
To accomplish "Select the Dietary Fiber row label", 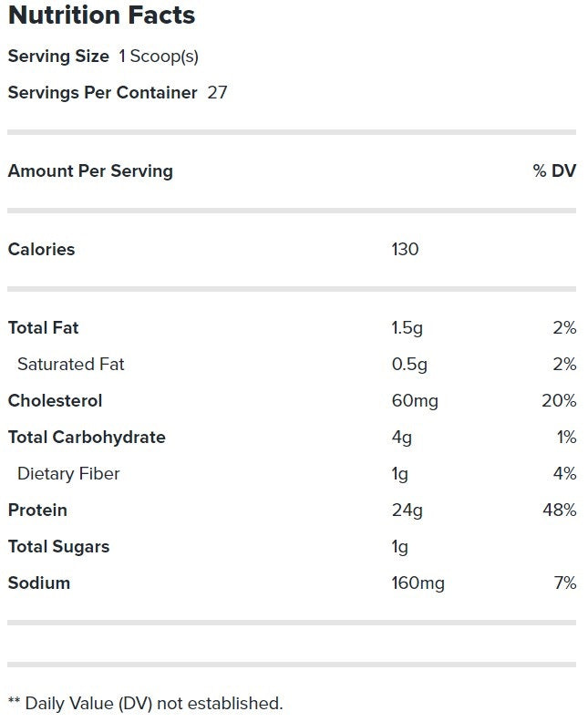I will click(x=68, y=474).
